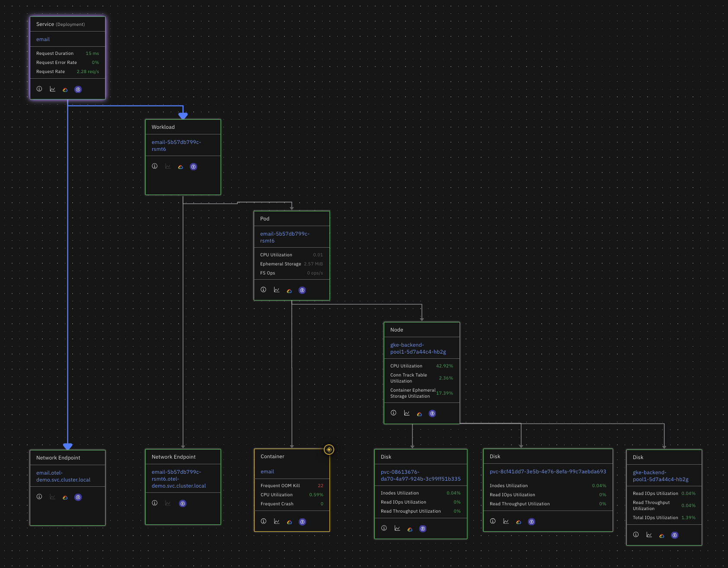Click Node CPU Utilization value 42.92%
728x568 pixels.
[445, 366]
